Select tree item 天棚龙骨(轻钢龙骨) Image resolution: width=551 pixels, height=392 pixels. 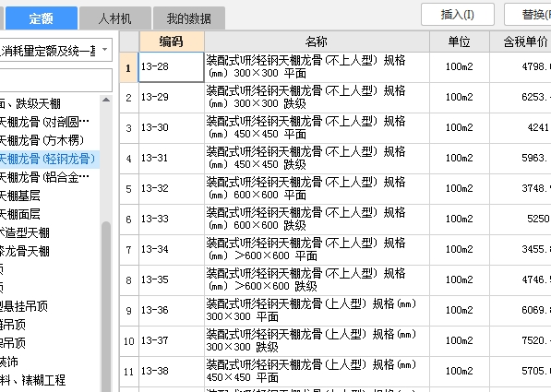tap(49, 159)
